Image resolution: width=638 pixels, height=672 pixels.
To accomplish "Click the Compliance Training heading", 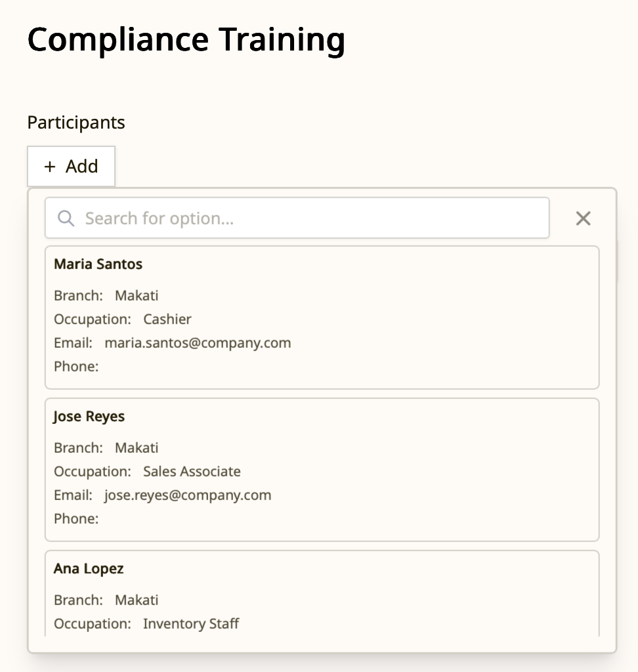I will click(x=186, y=40).
